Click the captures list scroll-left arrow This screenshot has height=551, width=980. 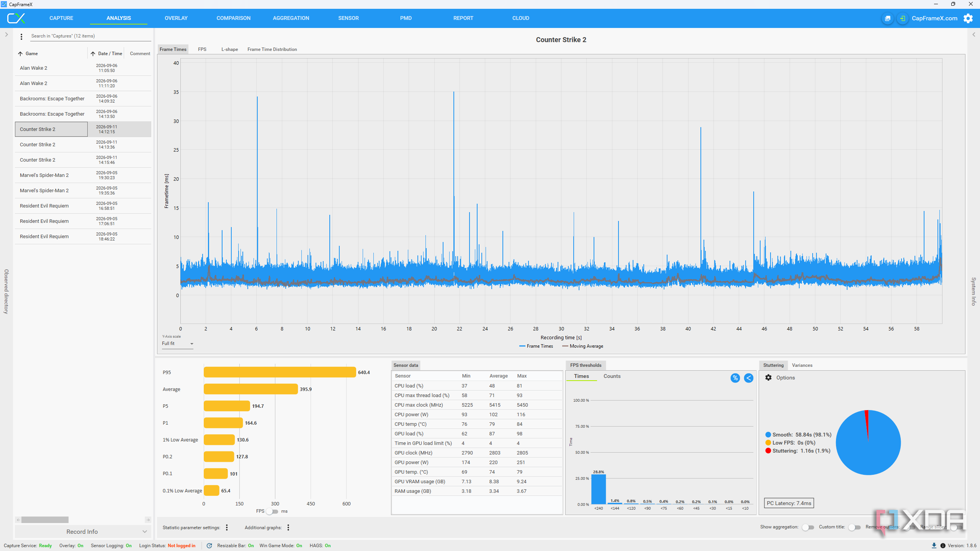click(x=18, y=520)
